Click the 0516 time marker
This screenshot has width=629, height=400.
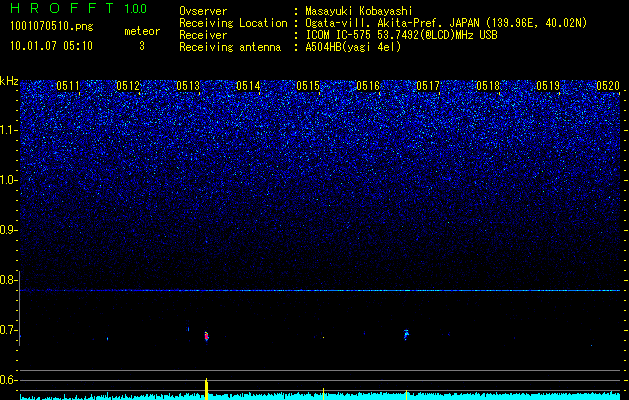(368, 86)
